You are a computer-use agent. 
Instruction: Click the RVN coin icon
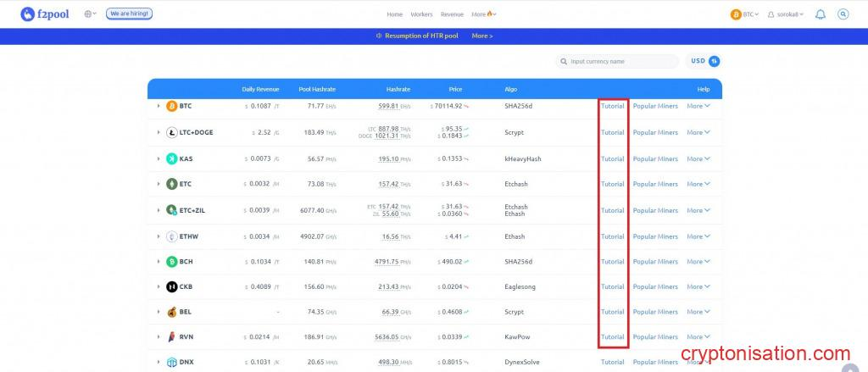(172, 336)
